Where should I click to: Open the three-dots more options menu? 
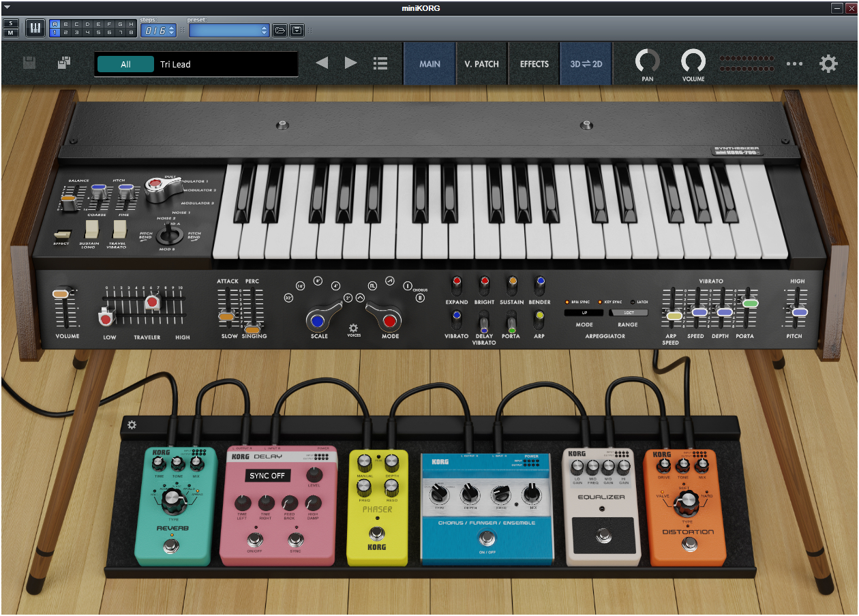(x=794, y=64)
